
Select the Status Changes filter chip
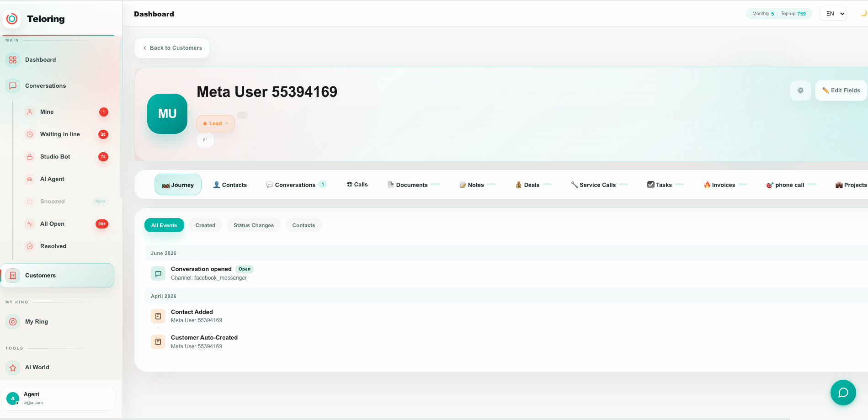(x=254, y=225)
